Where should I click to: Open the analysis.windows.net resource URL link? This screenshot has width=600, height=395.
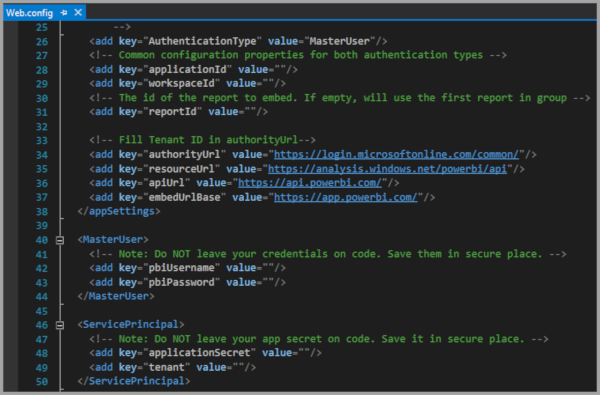[x=387, y=169]
